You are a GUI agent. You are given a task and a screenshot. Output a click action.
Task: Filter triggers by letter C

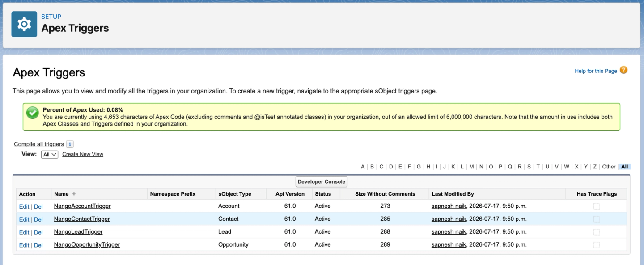point(381,167)
